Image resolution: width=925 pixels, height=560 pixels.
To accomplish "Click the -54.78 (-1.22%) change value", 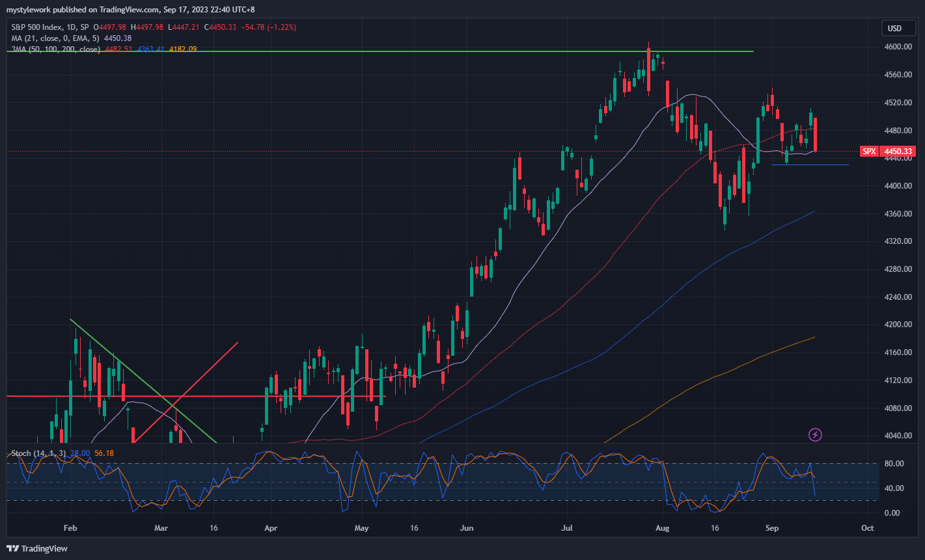I will coord(269,27).
